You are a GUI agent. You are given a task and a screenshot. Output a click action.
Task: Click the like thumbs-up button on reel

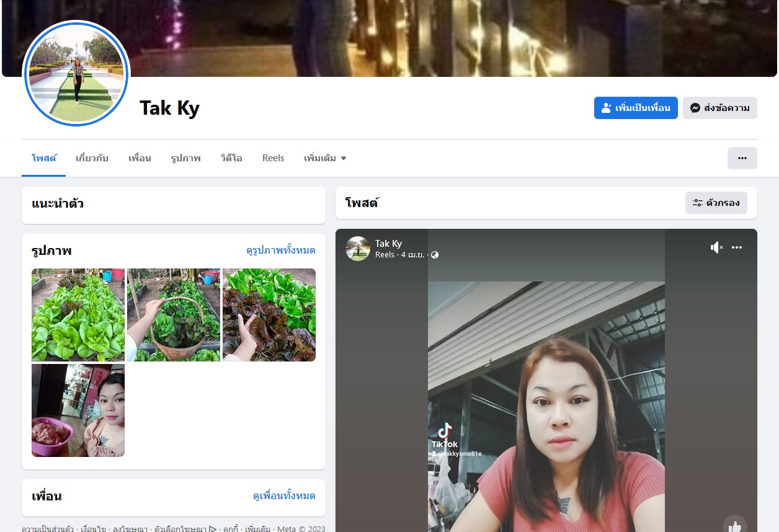tap(735, 525)
